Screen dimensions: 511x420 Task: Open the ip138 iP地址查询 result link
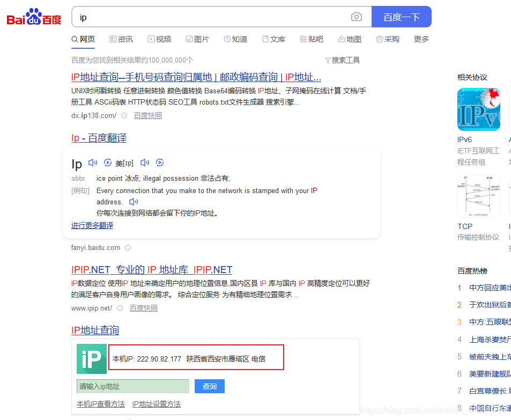pyautogui.click(x=196, y=77)
